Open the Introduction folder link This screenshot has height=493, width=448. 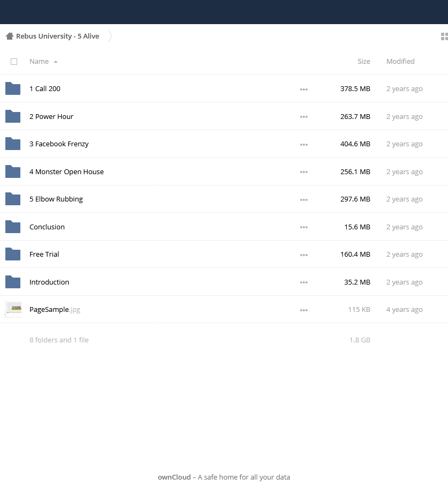49,282
